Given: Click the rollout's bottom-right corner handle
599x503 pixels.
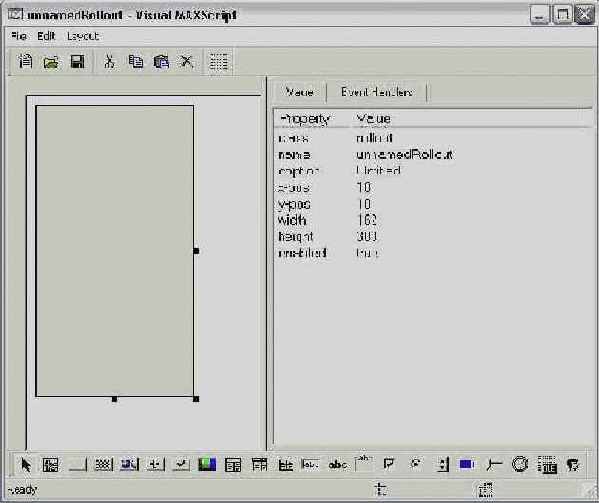Looking at the screenshot, I should click(x=196, y=399).
